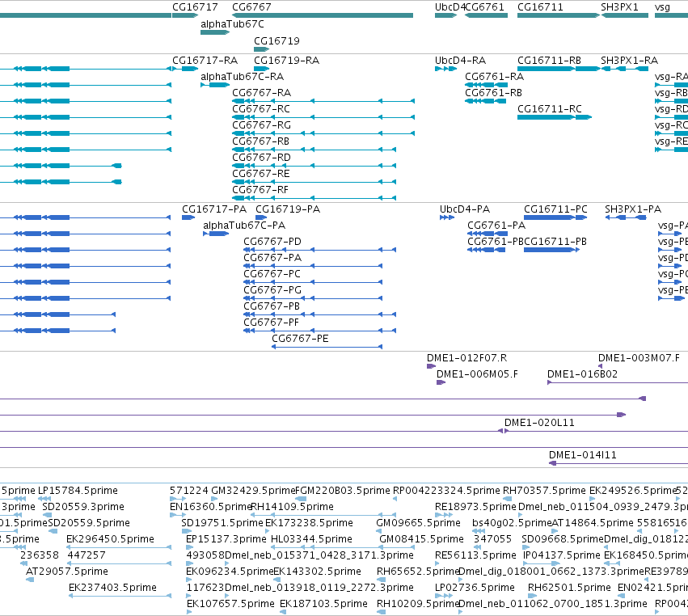The image size is (688, 616).
Task: Click the CG16711 gene label
Action: click(x=540, y=7)
